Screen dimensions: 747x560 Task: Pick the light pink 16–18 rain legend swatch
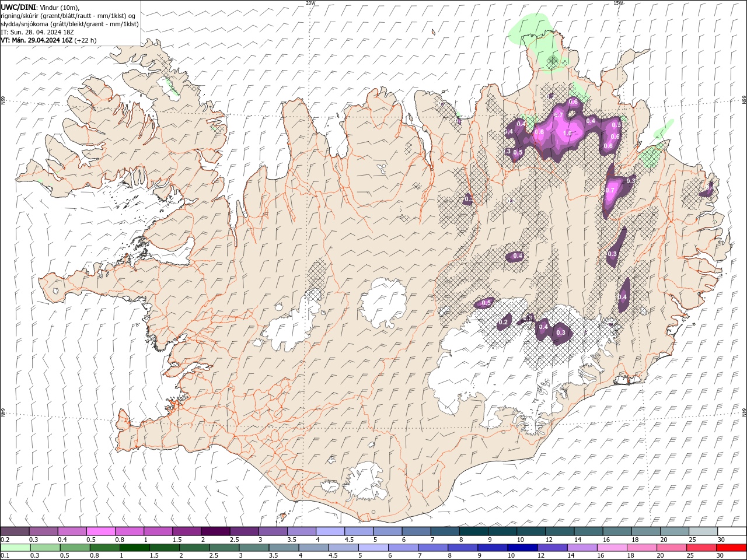pos(613,547)
